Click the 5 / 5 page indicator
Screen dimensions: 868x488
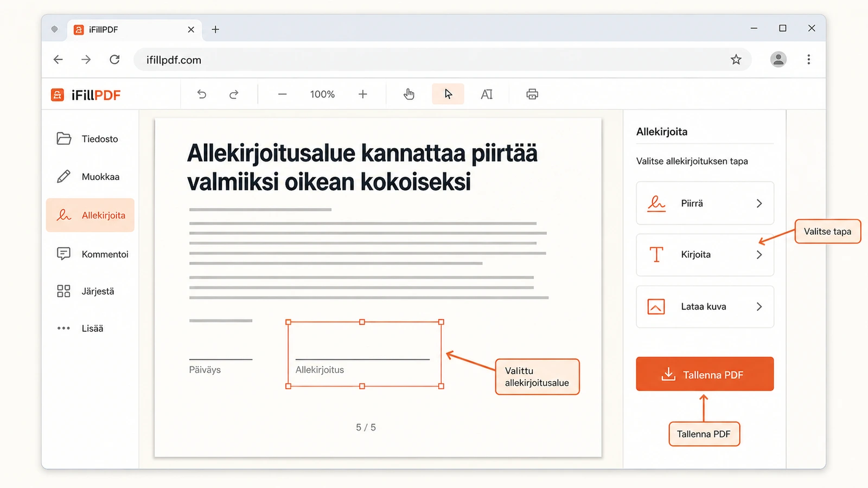366,427
